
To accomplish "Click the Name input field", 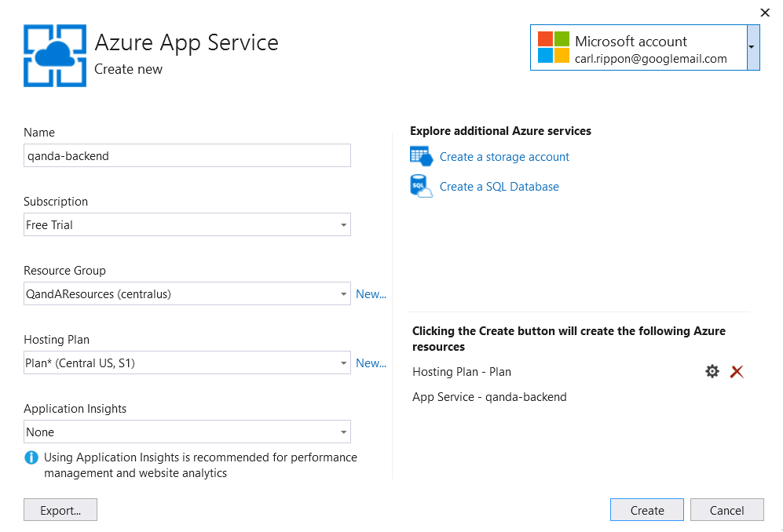I will [187, 156].
